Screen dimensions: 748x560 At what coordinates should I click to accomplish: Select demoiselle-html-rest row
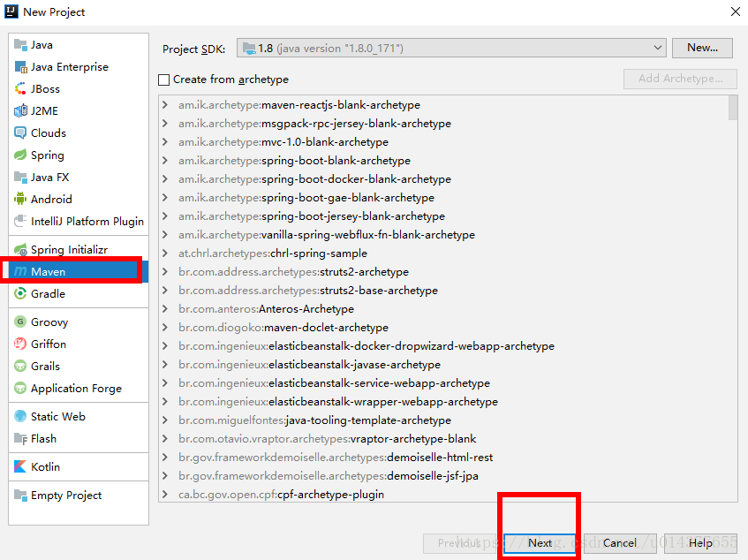(x=443, y=457)
